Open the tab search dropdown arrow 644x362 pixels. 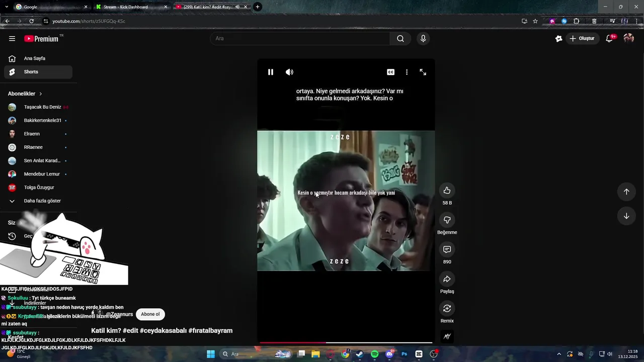(7, 7)
